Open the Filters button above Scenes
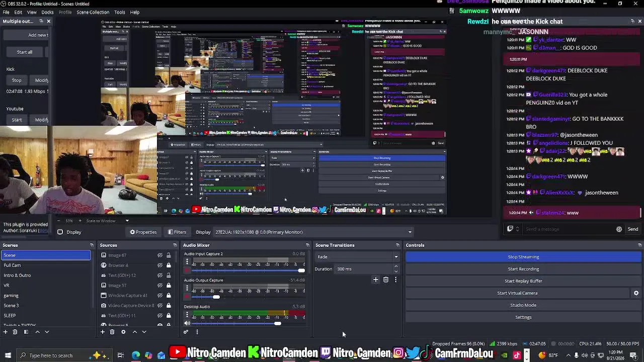 (177, 232)
